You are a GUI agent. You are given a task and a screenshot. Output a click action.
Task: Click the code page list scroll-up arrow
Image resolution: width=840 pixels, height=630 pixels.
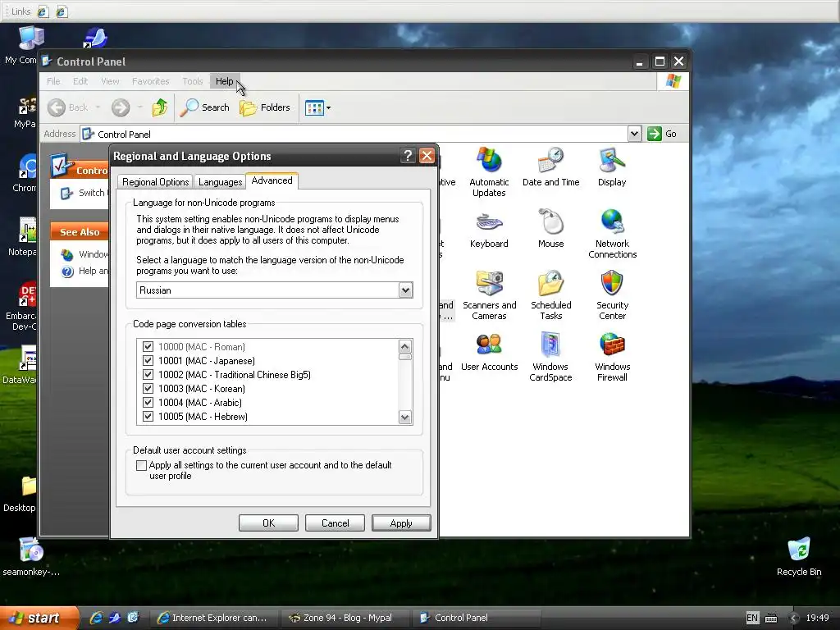click(x=405, y=346)
